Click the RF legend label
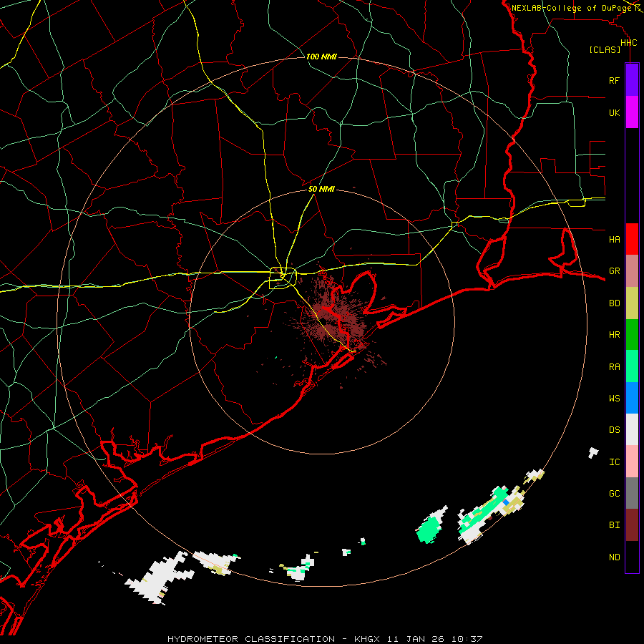The image size is (644, 644). pos(614,80)
